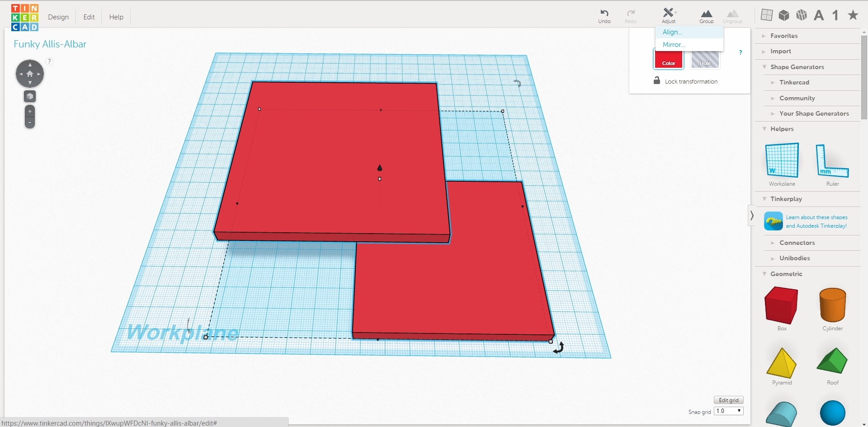Viewport: 868px width, 427px height.
Task: Select the Ruler helper
Action: (832, 164)
